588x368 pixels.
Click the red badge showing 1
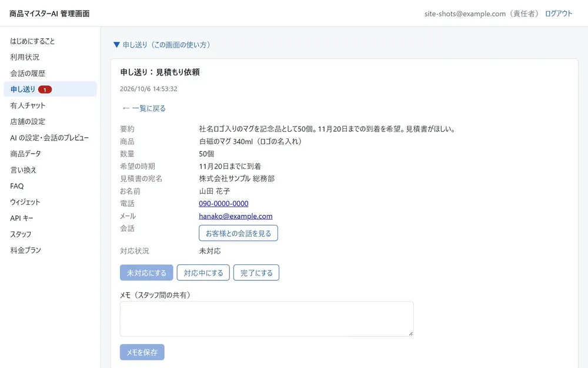(x=45, y=89)
